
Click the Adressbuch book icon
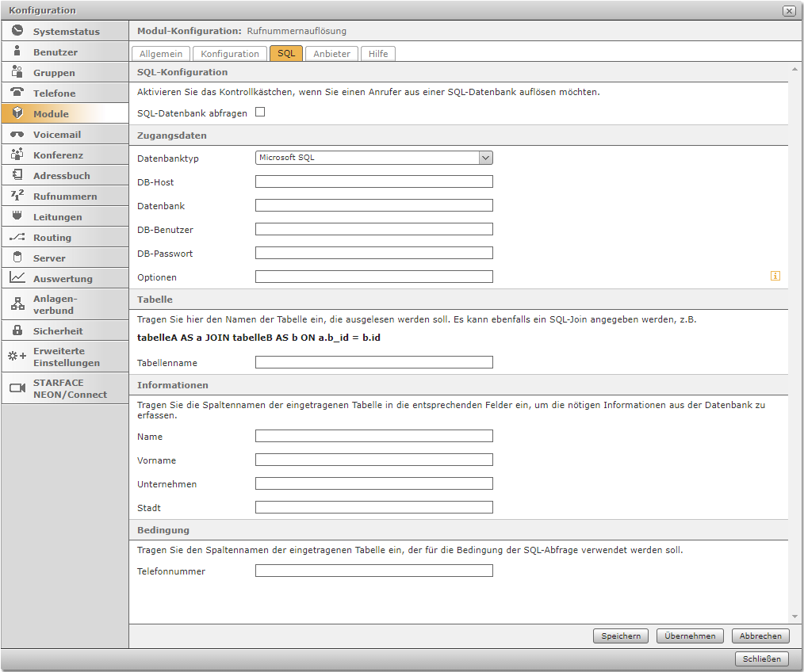[17, 175]
